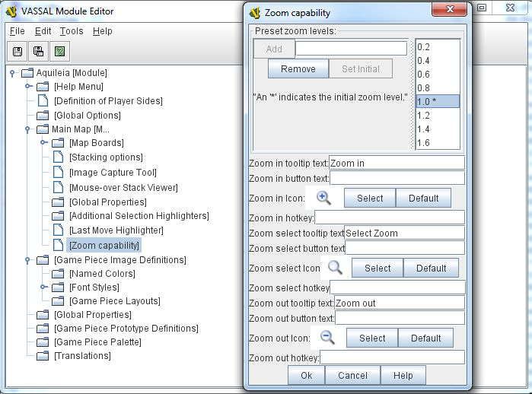Viewport: 532px width, 394px height.
Task: Click the Save As toolbar icon
Action: 38,52
